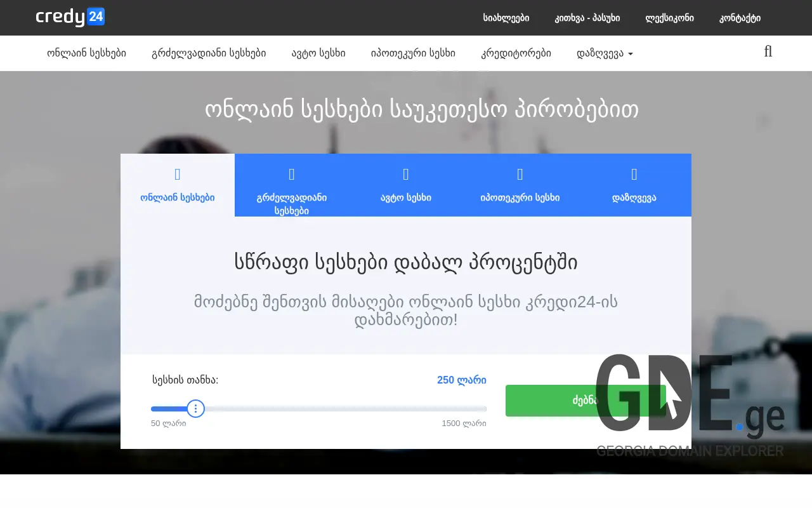Click the credy24 logo
Screen dimensions: 812x508
(70, 17)
